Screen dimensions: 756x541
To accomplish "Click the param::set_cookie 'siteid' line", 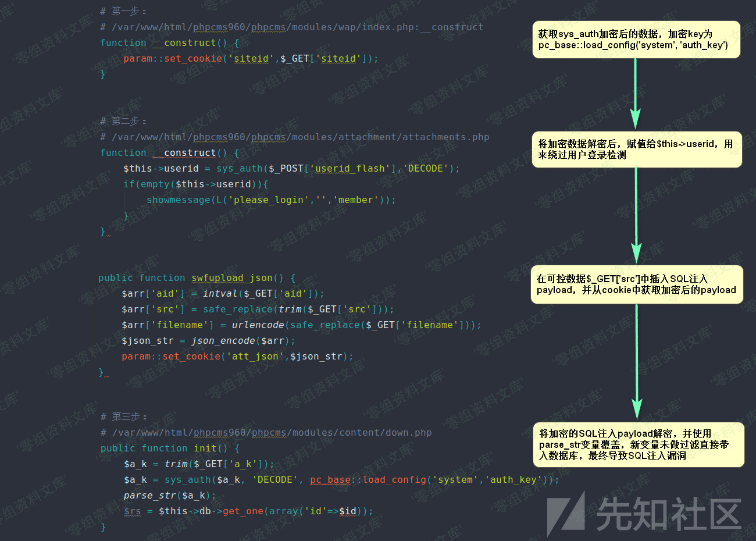I will pyautogui.click(x=251, y=59).
